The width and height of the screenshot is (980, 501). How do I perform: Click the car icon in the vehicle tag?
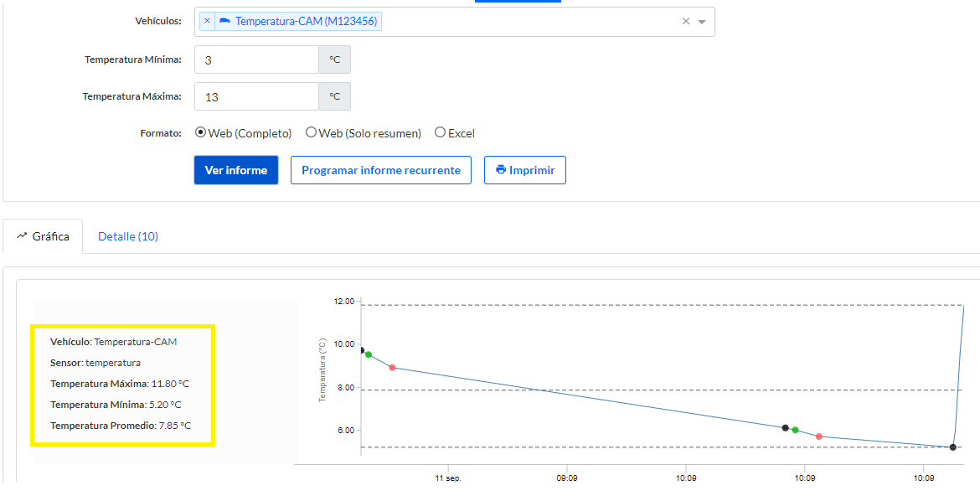click(x=224, y=21)
